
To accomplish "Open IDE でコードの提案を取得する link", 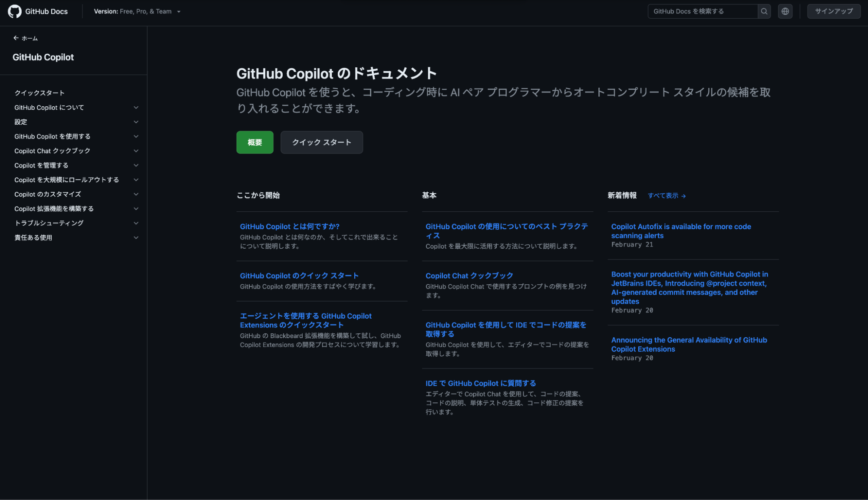I will [506, 329].
